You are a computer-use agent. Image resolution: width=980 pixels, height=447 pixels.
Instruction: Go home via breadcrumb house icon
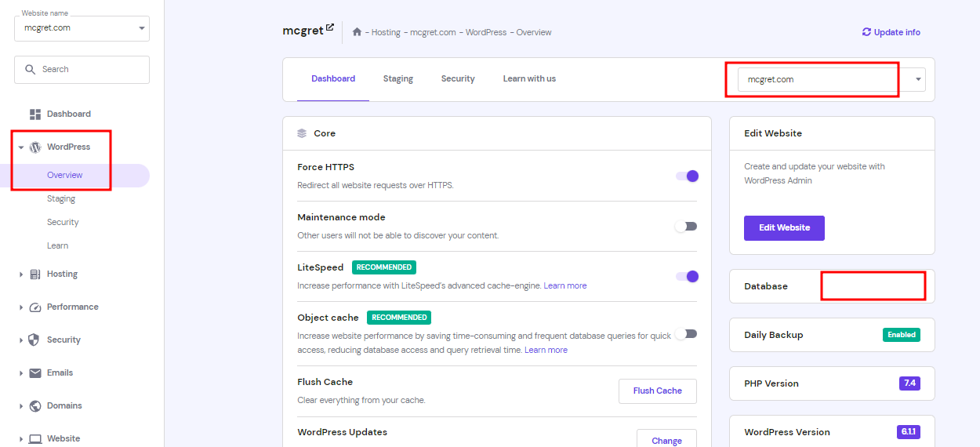click(x=357, y=32)
